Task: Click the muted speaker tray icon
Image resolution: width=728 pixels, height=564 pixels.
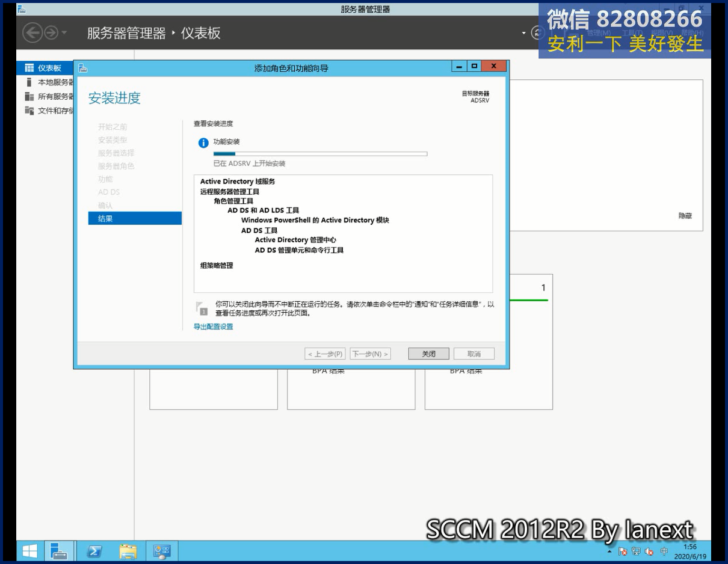Action: (x=650, y=551)
